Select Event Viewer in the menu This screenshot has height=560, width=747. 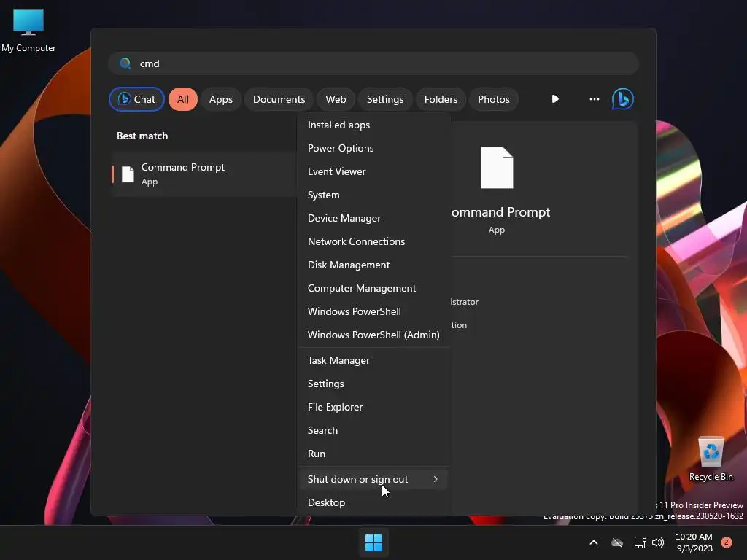373,171
